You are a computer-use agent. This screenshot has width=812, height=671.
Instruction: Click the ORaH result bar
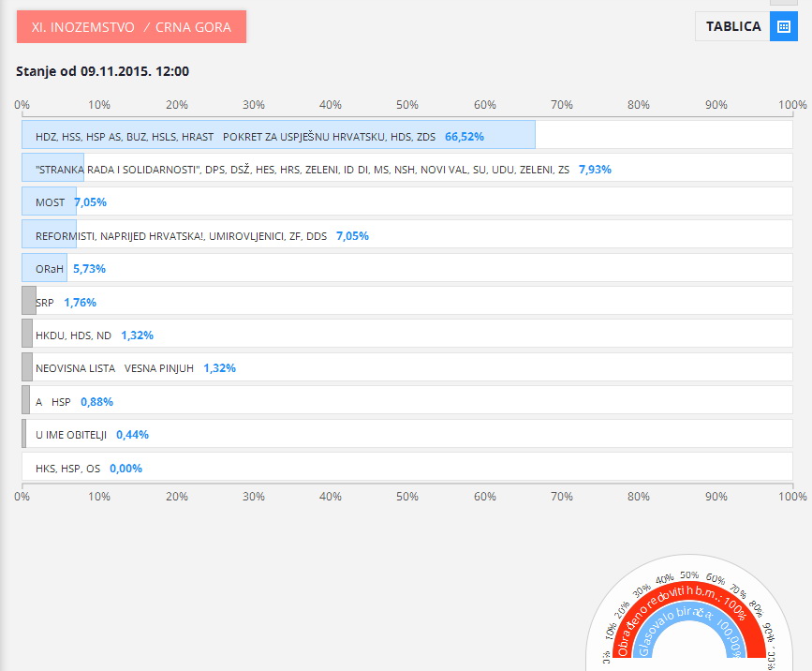click(x=44, y=269)
